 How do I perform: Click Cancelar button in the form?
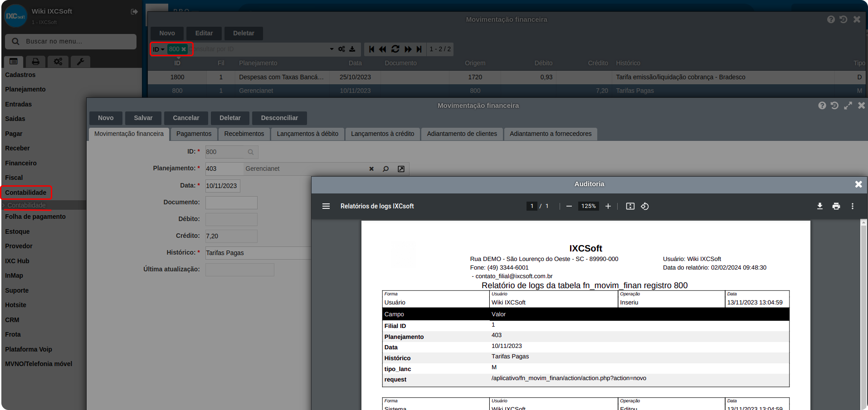point(186,118)
